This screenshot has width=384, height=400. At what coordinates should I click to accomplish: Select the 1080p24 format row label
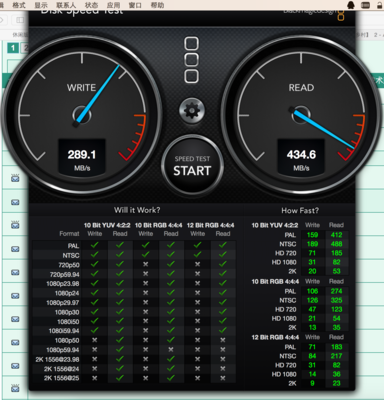(x=67, y=293)
